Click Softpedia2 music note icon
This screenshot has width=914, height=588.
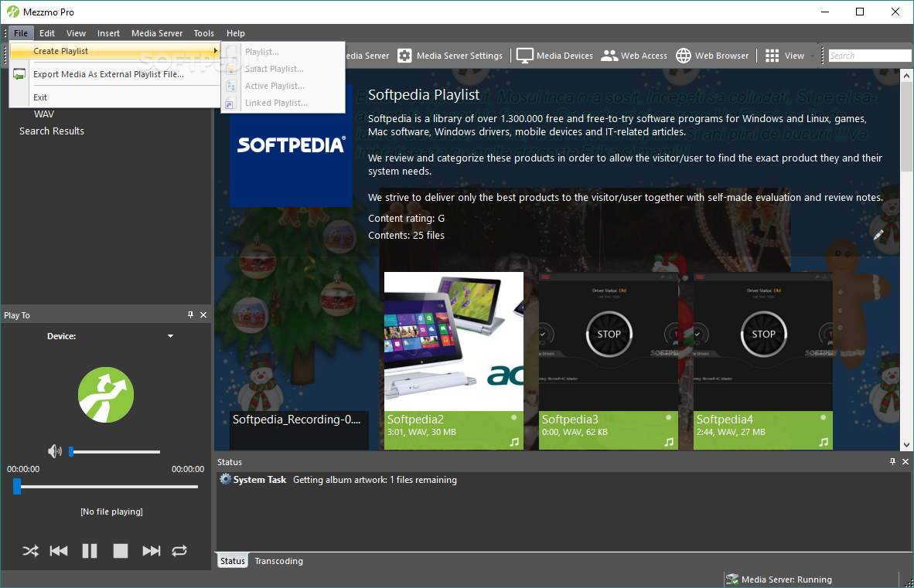[x=514, y=442]
